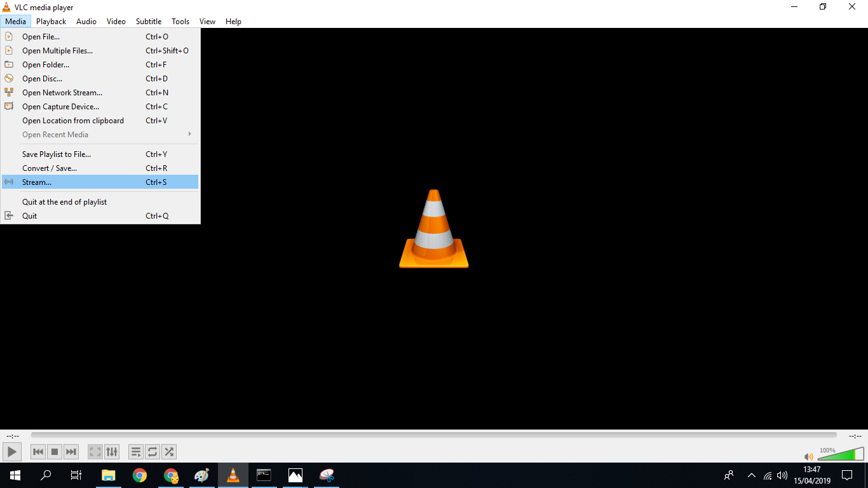Screen dimensions: 868x488
Task: Open the extended settings equalizer icon
Action: click(x=112, y=452)
